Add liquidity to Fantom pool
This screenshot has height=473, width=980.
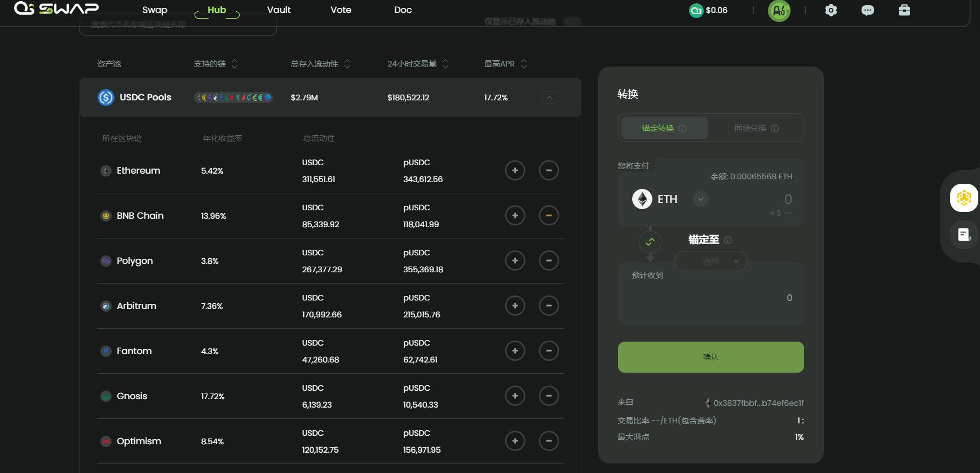coord(515,351)
